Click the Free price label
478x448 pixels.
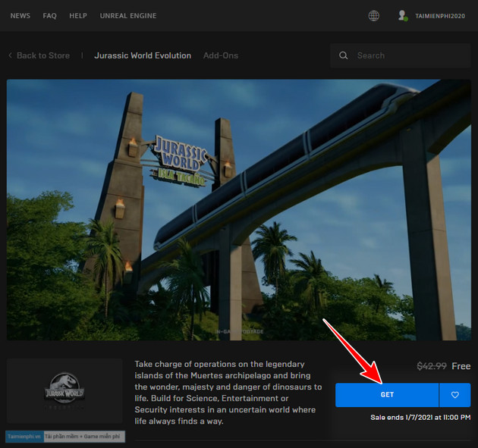pos(461,366)
